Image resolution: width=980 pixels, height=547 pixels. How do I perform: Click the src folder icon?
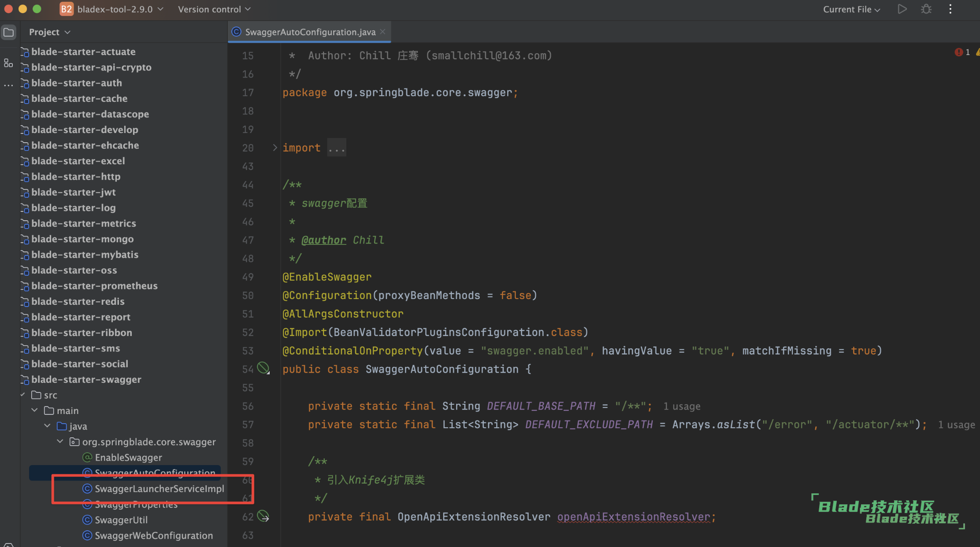click(36, 395)
